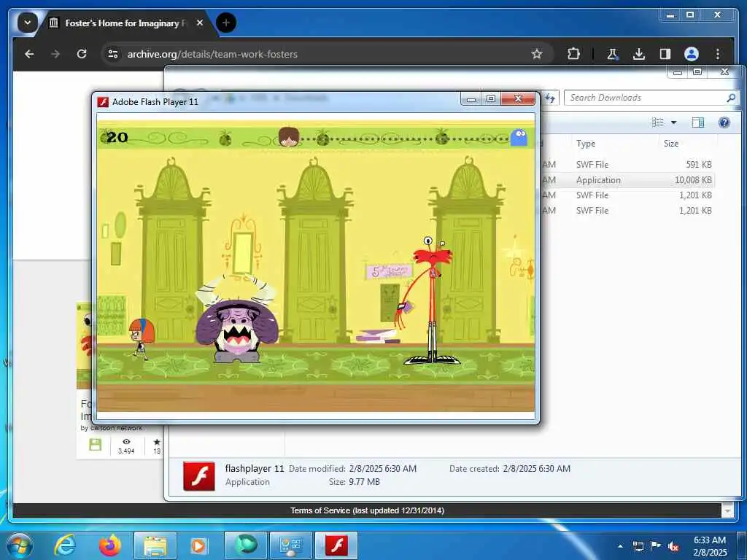Image resolution: width=747 pixels, height=560 pixels.
Task: Click Explorer refresh arrows button
Action: click(x=550, y=98)
